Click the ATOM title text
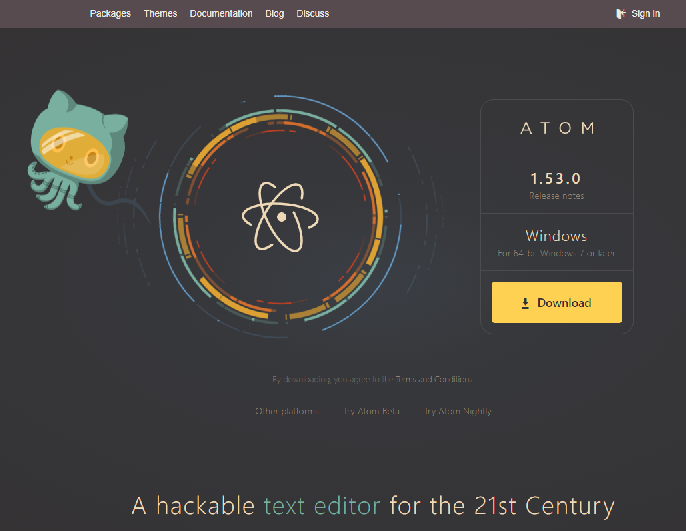Image resolution: width=686 pixels, height=531 pixels. (x=557, y=128)
